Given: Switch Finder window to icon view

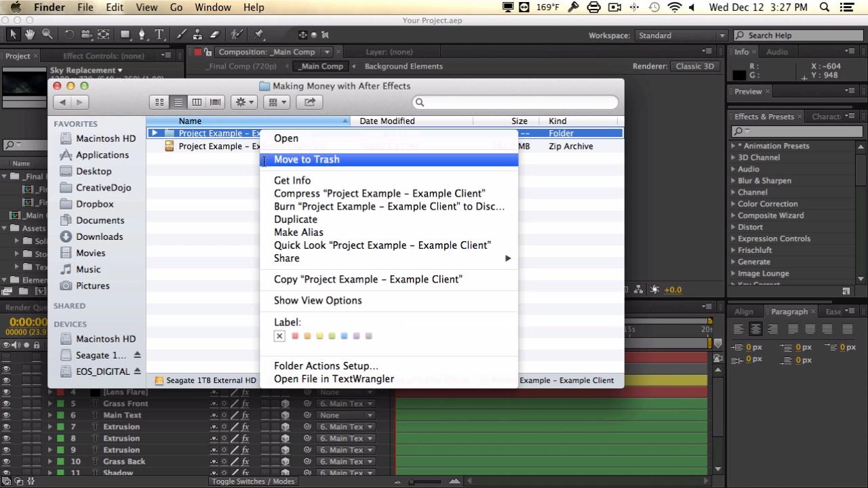Looking at the screenshot, I should pyautogui.click(x=159, y=102).
